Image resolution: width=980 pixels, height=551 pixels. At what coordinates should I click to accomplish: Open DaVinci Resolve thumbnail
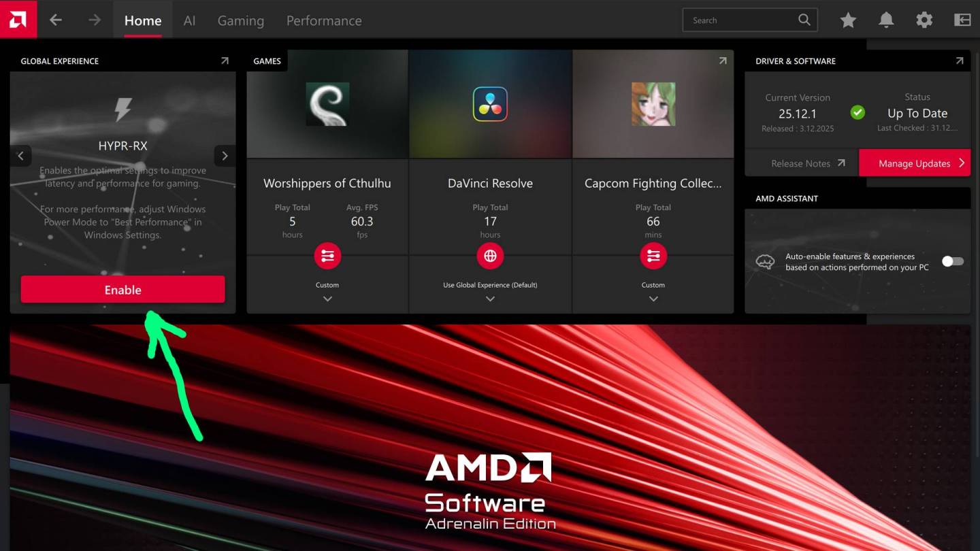pyautogui.click(x=490, y=104)
